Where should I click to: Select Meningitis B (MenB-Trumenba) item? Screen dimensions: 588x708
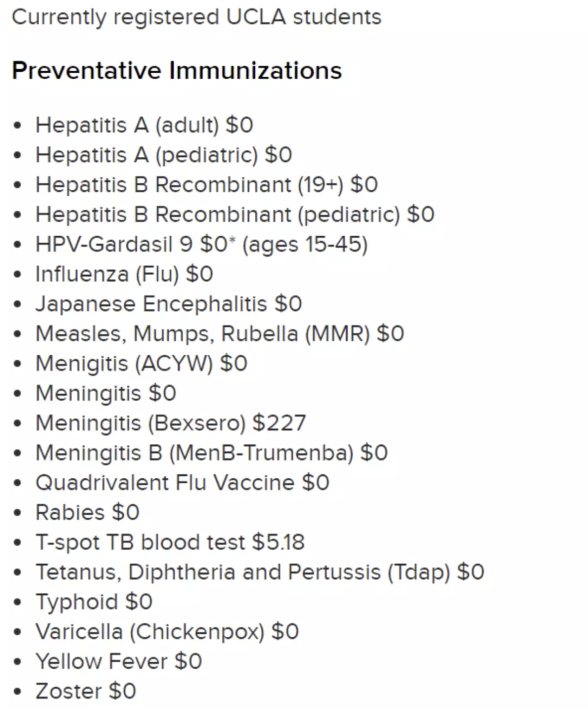212,453
